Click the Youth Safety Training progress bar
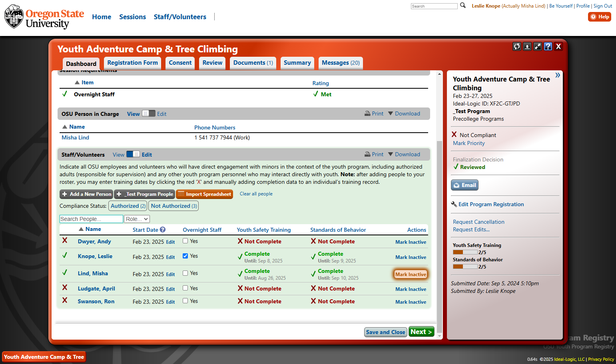616x364 pixels. (465, 252)
